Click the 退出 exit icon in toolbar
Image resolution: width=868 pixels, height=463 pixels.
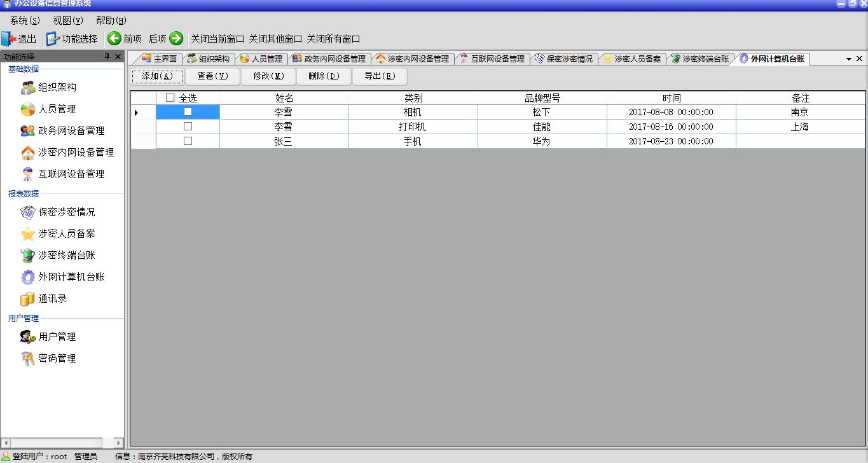9,39
